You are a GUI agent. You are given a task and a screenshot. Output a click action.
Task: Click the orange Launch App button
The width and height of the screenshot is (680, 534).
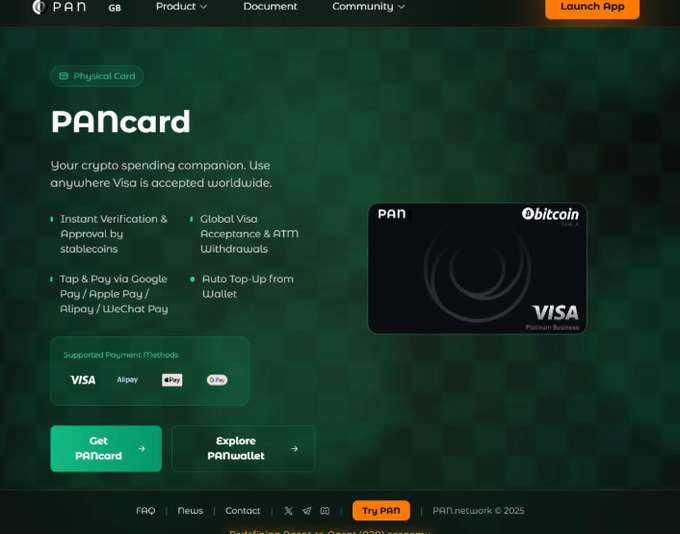[592, 7]
